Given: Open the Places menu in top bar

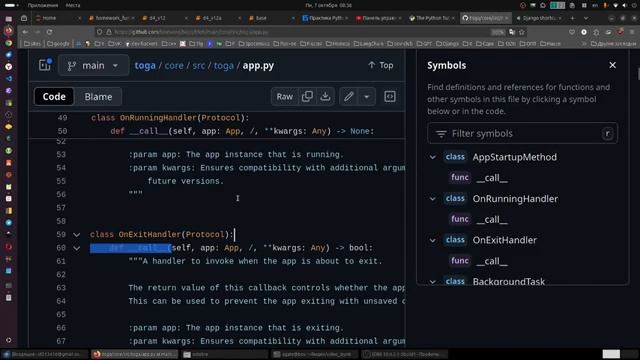Looking at the screenshot, I should pyautogui.click(x=73, y=5).
